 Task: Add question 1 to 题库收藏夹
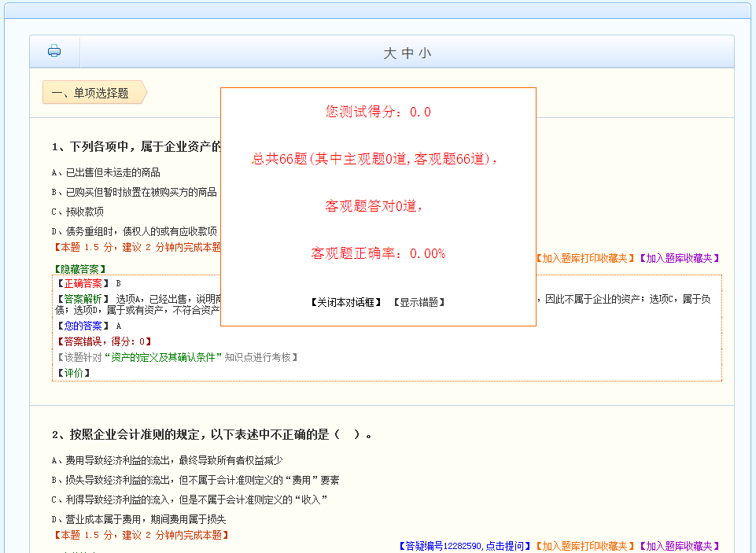click(679, 258)
